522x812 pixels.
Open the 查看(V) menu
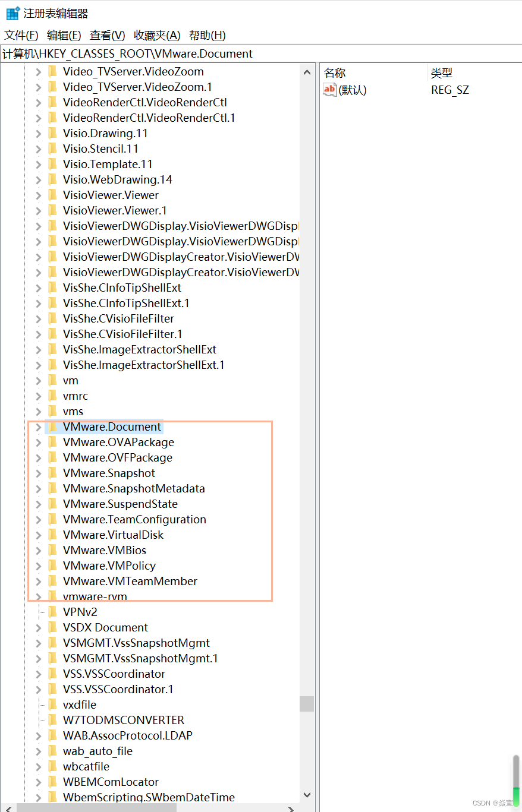108,36
